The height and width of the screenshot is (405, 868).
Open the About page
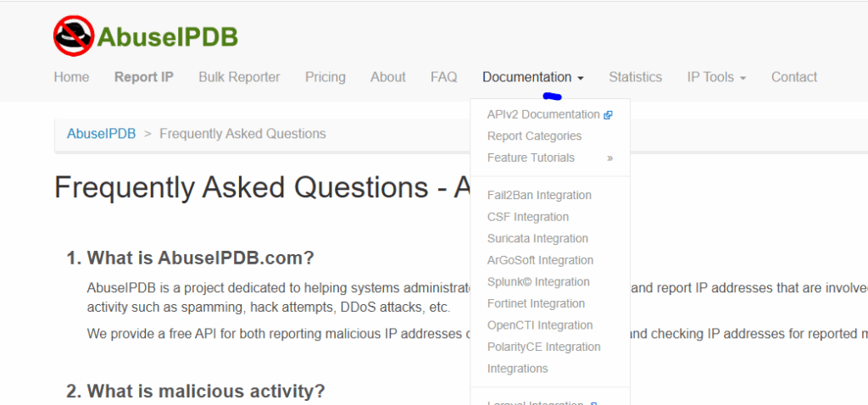click(388, 77)
